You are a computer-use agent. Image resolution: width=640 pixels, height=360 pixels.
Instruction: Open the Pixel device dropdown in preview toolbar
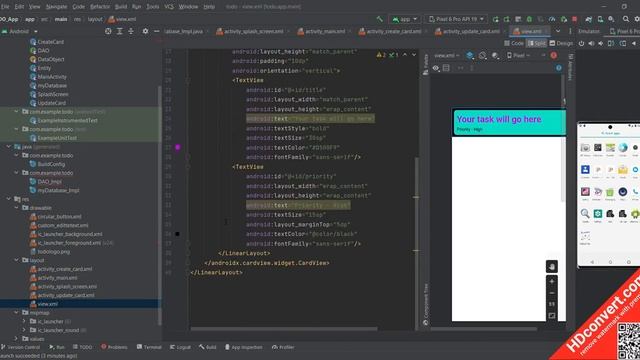[518, 56]
